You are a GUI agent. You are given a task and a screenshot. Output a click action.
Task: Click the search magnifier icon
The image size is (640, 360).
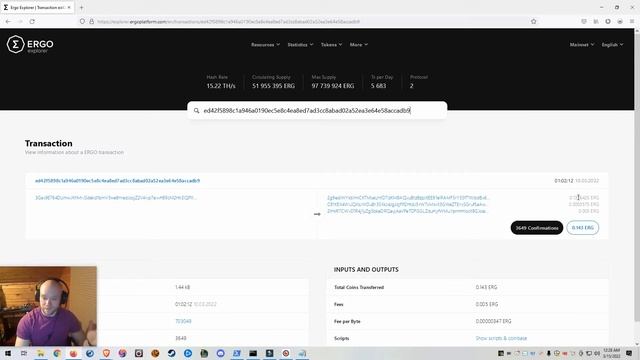(x=196, y=111)
